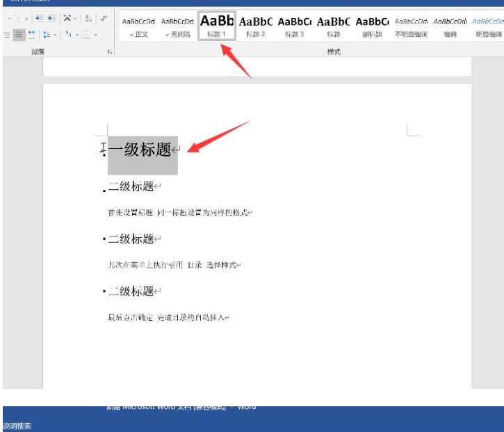Viewport: 504px width, 432px height.
Task: Open the shading color dropdown arrow
Action: coord(75,35)
